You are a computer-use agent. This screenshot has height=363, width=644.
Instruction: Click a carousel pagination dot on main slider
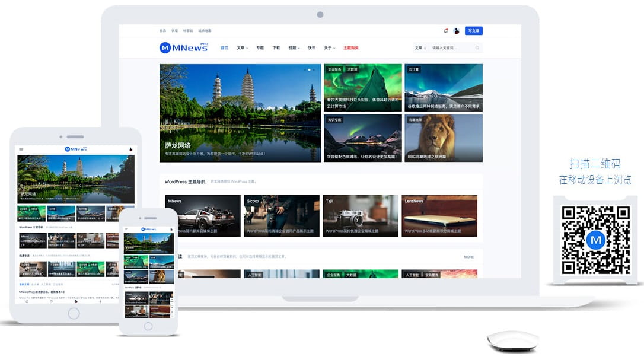[x=310, y=69]
